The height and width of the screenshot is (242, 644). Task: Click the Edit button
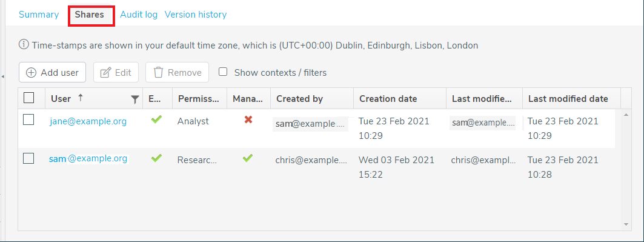pos(116,72)
